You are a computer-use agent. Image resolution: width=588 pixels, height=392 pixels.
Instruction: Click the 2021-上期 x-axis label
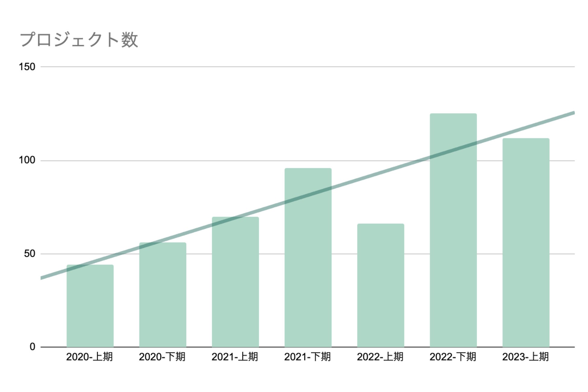pos(235,357)
